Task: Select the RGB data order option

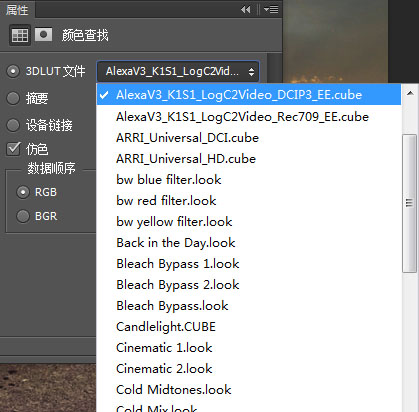Action: tap(23, 192)
